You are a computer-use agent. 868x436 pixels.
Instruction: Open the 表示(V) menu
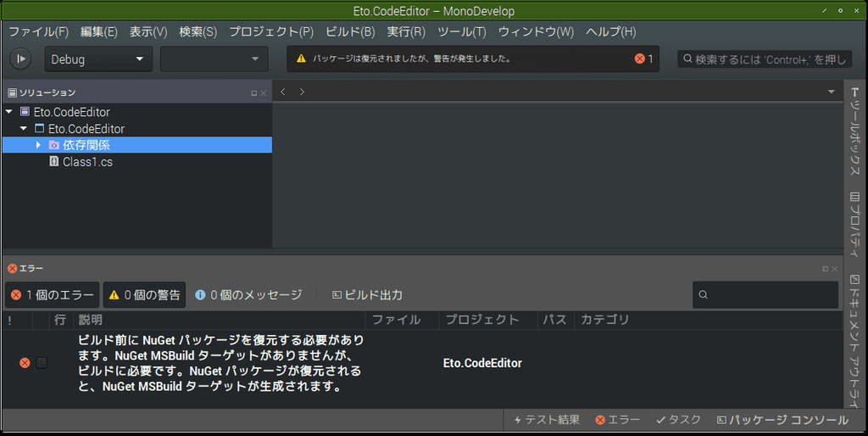tap(147, 31)
